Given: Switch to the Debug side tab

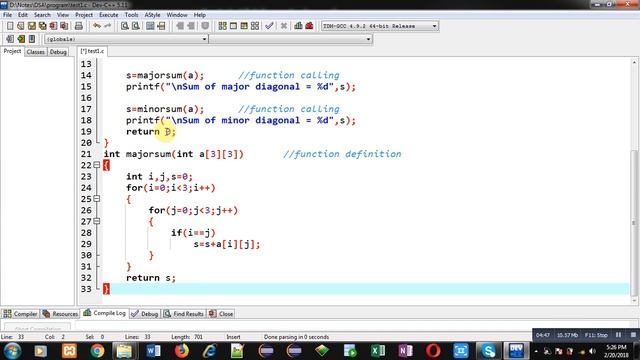Looking at the screenshot, I should click(x=58, y=52).
